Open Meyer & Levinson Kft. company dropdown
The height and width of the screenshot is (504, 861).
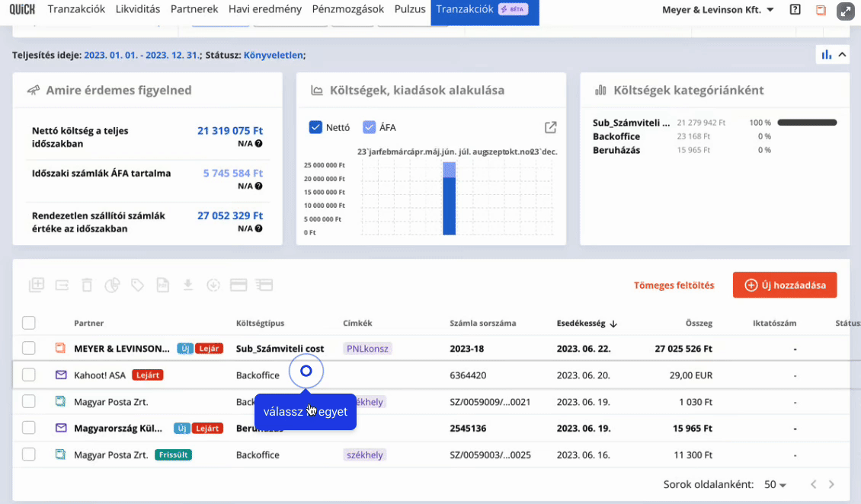click(x=718, y=10)
